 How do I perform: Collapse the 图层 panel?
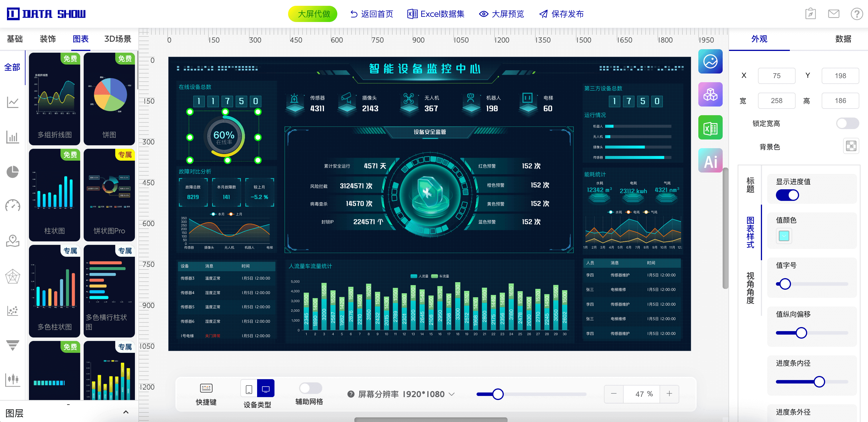(126, 412)
